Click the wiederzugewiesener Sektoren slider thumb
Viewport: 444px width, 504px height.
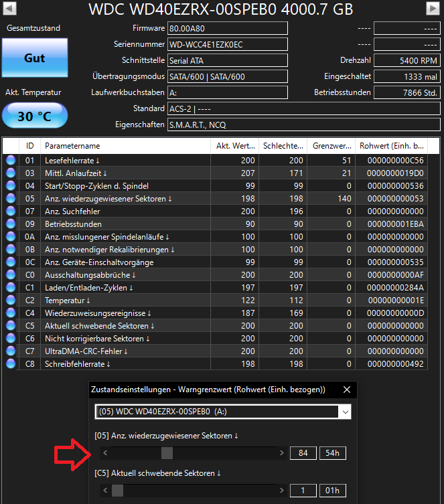coord(167,453)
